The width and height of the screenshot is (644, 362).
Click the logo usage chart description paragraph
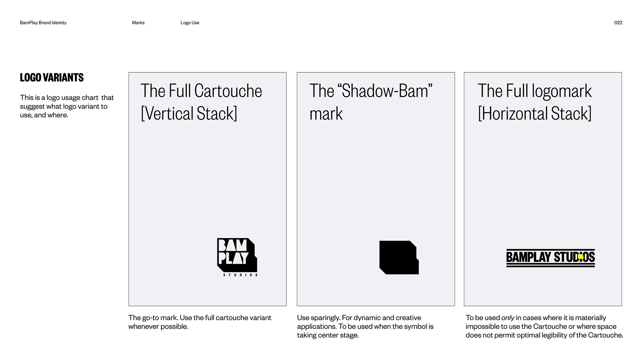(67, 106)
